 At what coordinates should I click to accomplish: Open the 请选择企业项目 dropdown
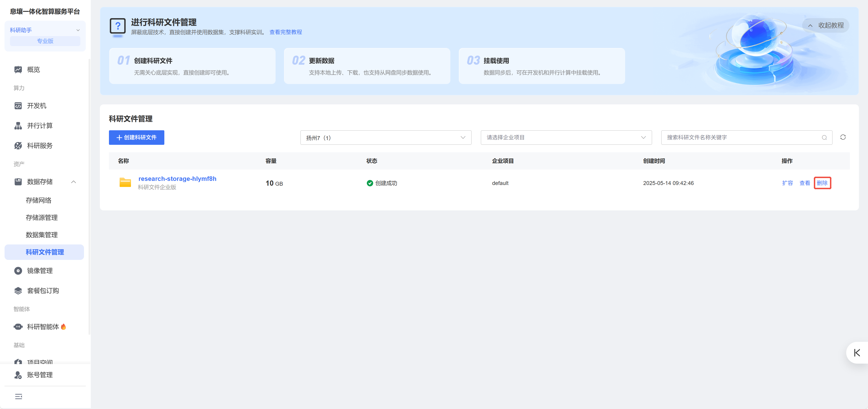[566, 138]
